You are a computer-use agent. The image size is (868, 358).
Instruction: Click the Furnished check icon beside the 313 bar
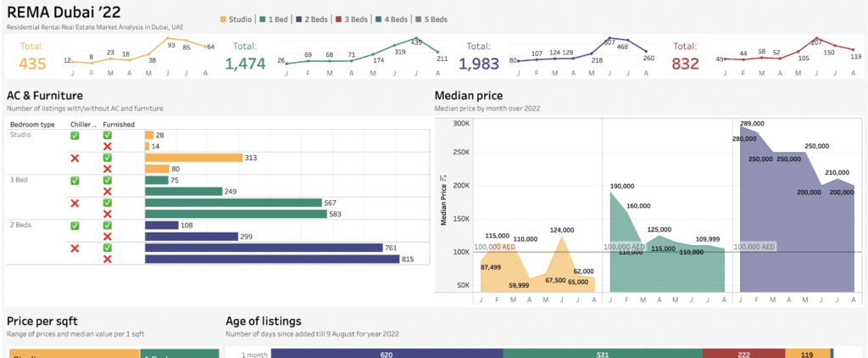(x=108, y=158)
